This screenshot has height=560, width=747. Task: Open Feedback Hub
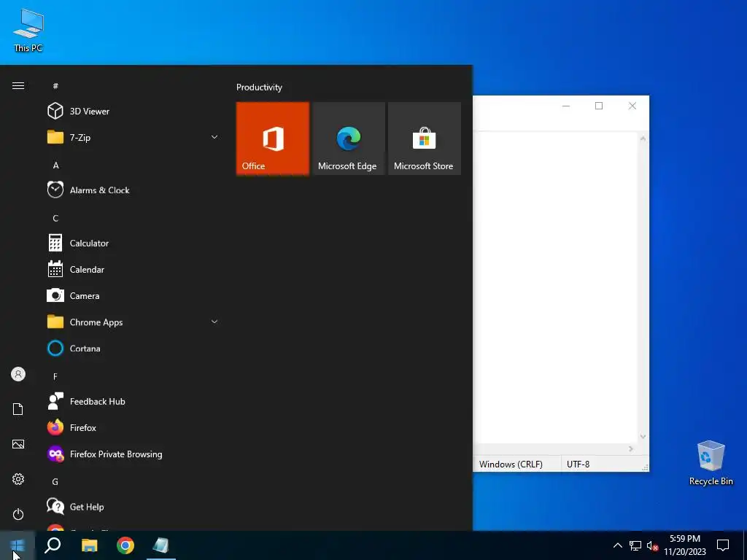(133, 402)
